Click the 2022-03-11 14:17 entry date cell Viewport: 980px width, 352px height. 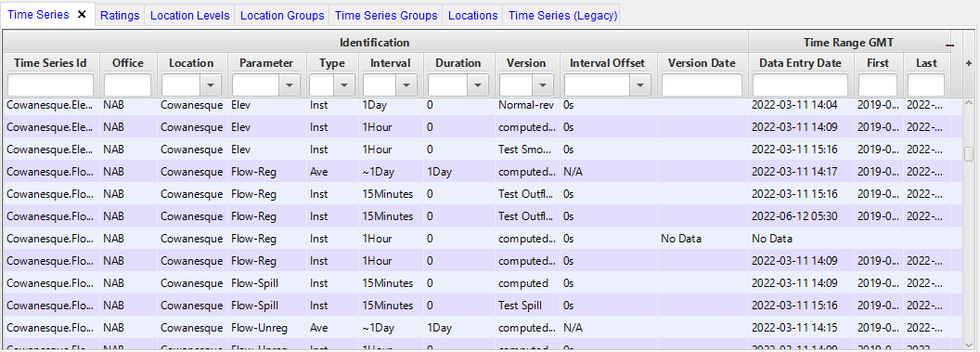point(800,171)
